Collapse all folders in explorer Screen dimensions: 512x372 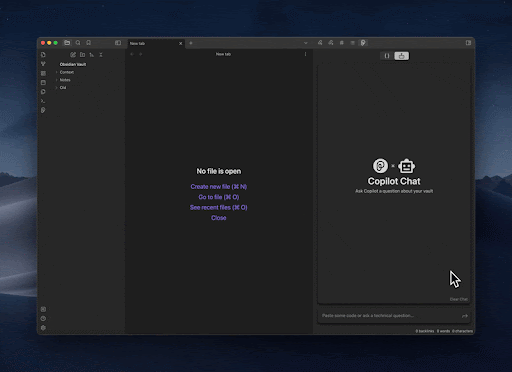[101, 55]
